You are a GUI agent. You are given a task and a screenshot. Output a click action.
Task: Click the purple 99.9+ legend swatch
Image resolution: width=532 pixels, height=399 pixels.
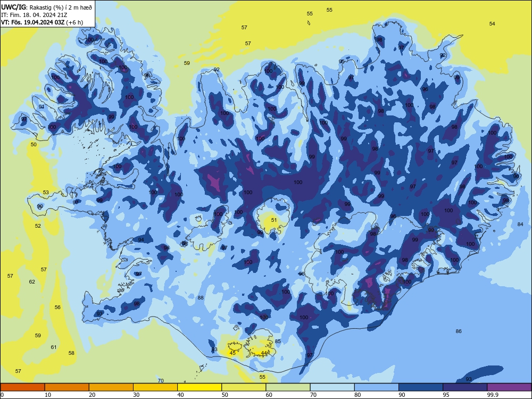(x=509, y=387)
